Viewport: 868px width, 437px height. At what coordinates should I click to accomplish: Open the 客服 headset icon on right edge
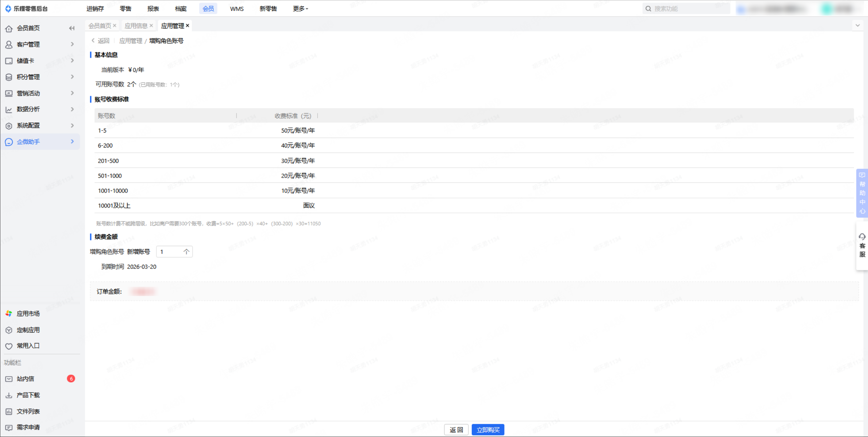[x=862, y=237]
